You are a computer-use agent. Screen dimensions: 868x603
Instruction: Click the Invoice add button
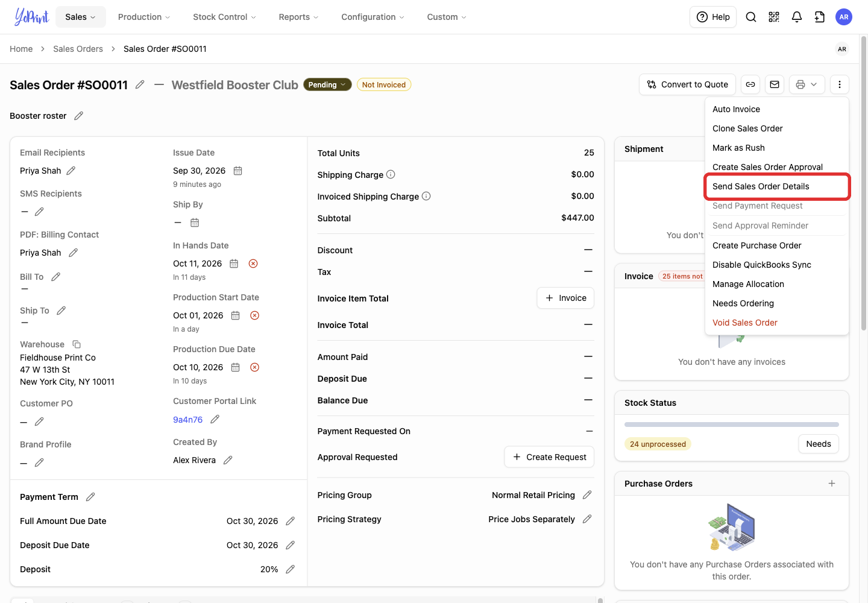tap(565, 298)
